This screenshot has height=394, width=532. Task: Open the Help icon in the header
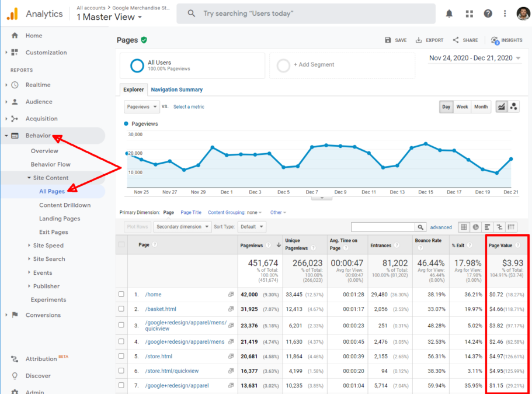pyautogui.click(x=488, y=13)
